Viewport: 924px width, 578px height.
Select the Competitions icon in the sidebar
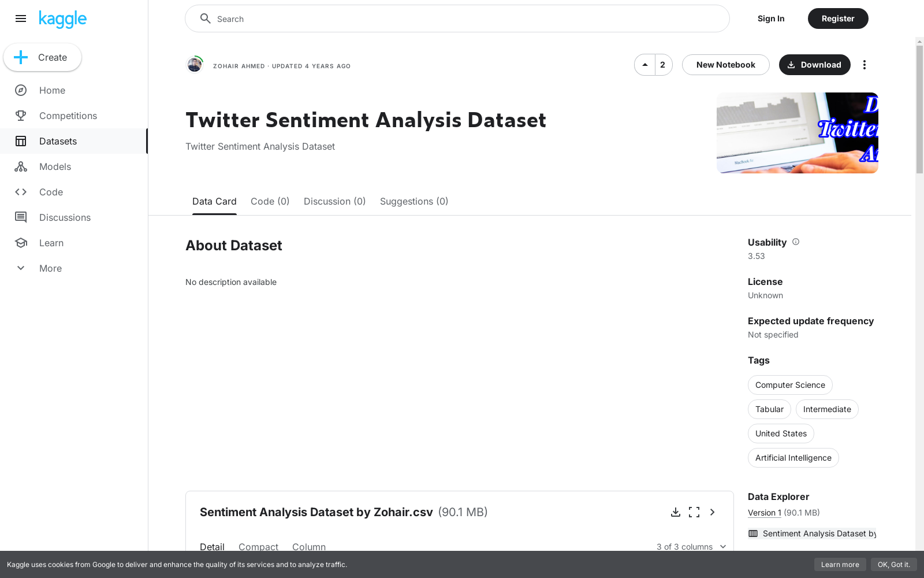click(x=21, y=116)
